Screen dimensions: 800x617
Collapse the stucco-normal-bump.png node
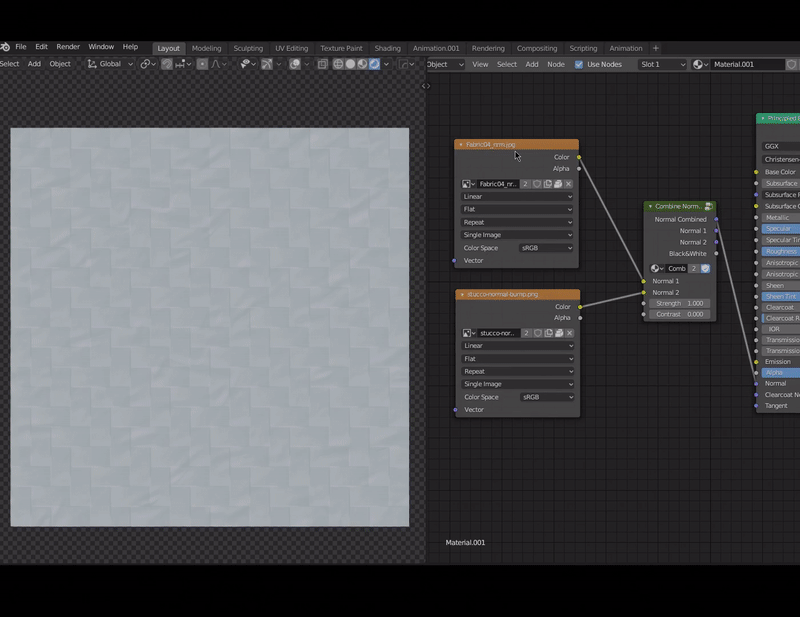[x=462, y=294]
